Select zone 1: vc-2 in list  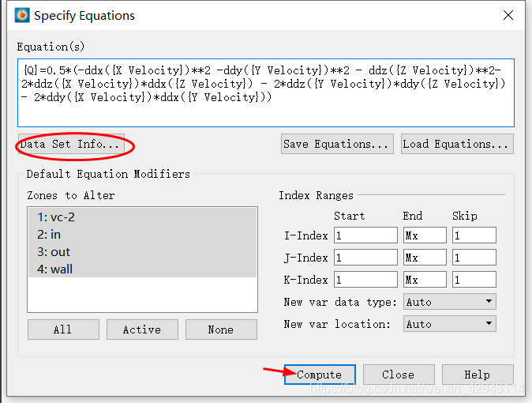(143, 217)
